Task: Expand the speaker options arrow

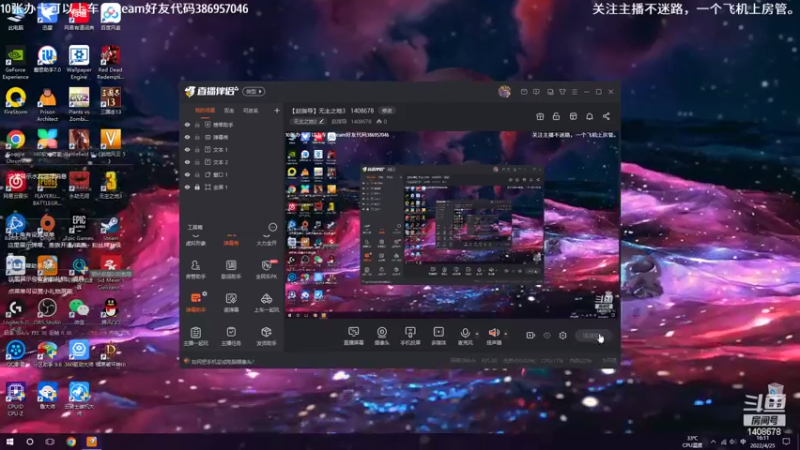Action: [506, 334]
